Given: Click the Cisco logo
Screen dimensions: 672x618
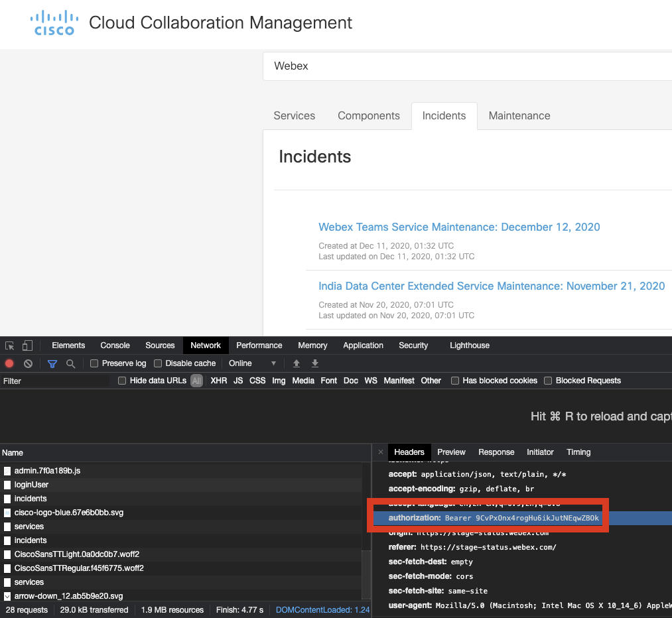Looking at the screenshot, I should coord(54,23).
